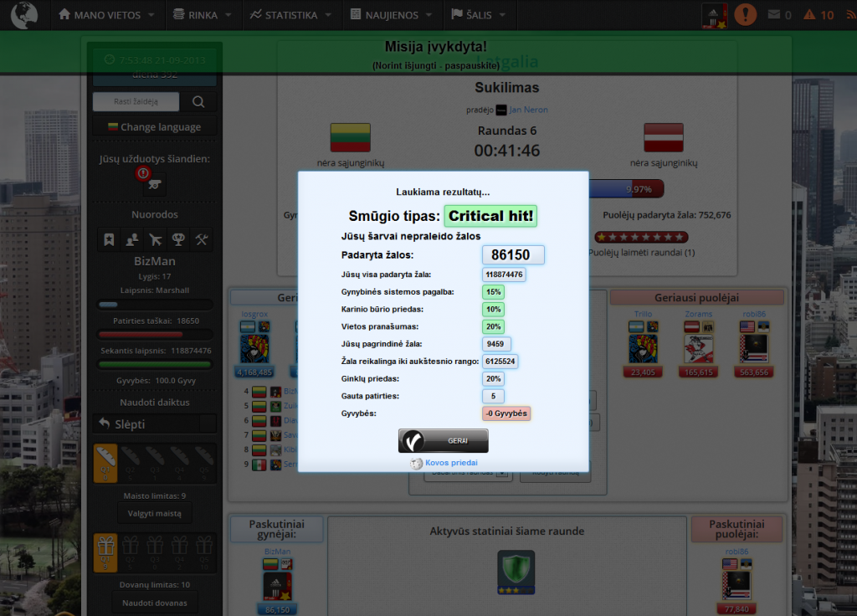Select the Q1 bread food item
Screen dimensions: 857x616
105,464
